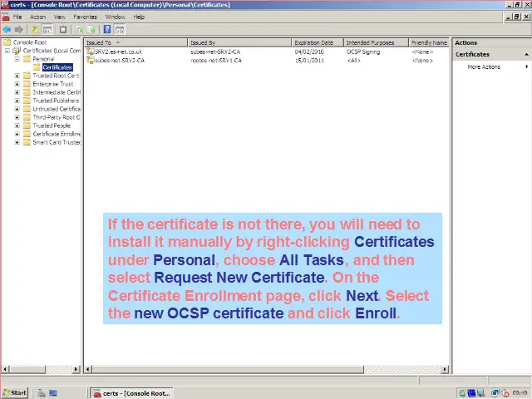The image size is (532, 399).
Task: Click the blue Help toolbar icon
Action: pyautogui.click(x=107, y=29)
